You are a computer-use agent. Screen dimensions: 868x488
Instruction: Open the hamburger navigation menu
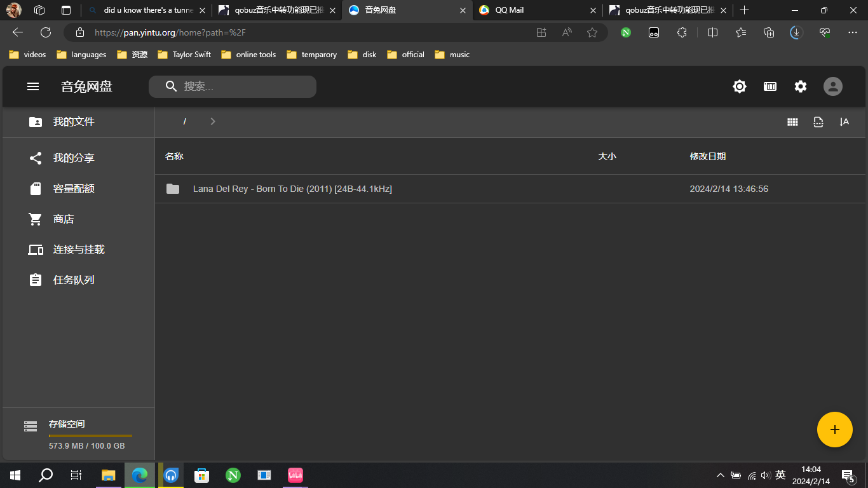click(x=33, y=86)
